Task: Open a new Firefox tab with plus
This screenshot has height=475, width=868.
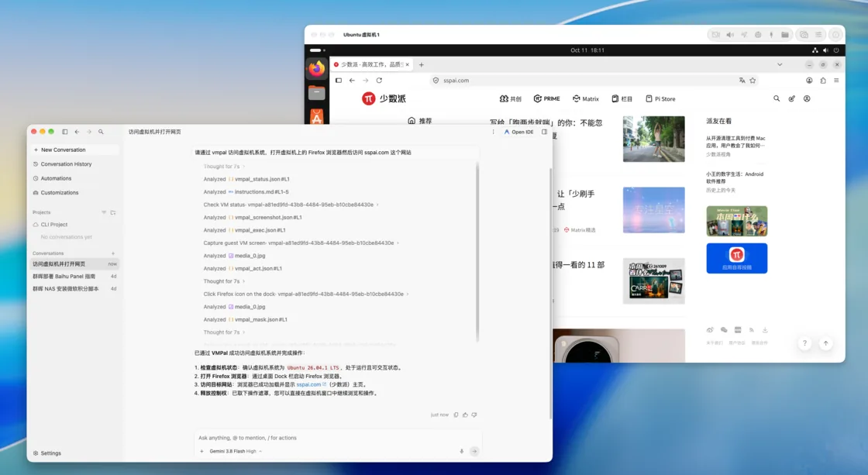Action: pos(422,65)
